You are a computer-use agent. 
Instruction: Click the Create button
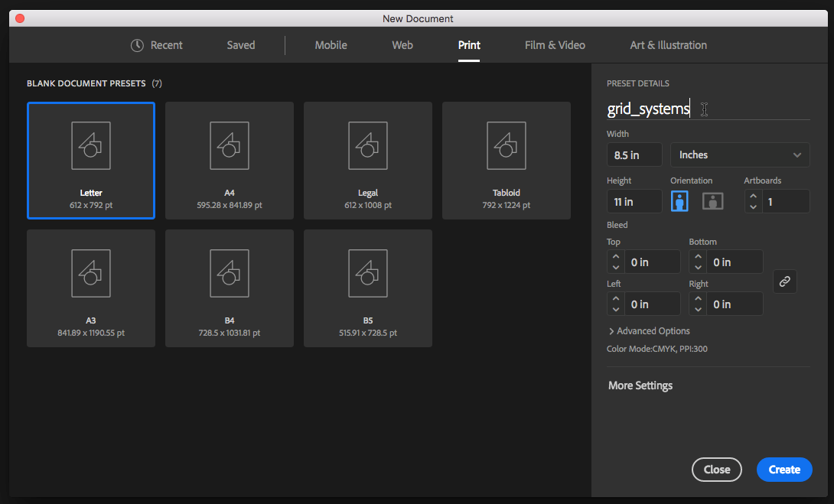tap(784, 470)
